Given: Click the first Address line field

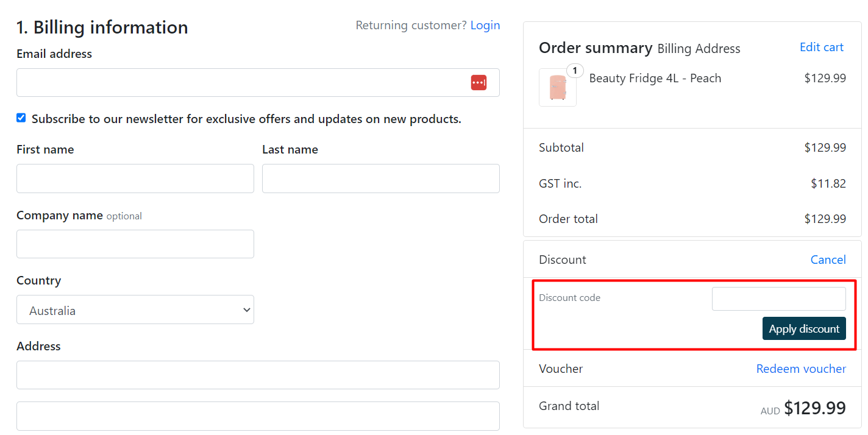Looking at the screenshot, I should tap(258, 375).
